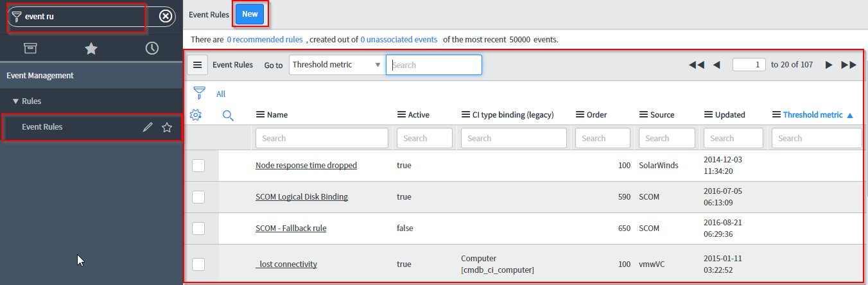Clear the navigator filter text
This screenshot has height=285, width=868.
click(166, 17)
